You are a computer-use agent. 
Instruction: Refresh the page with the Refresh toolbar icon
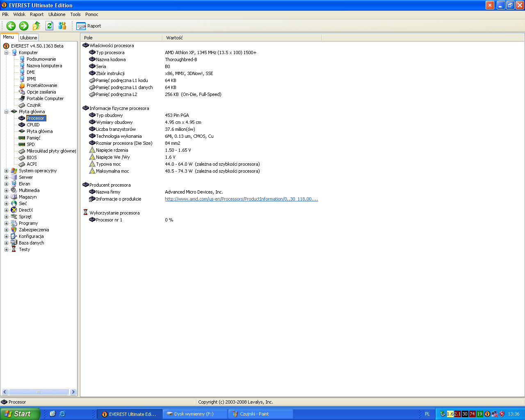coord(49,26)
